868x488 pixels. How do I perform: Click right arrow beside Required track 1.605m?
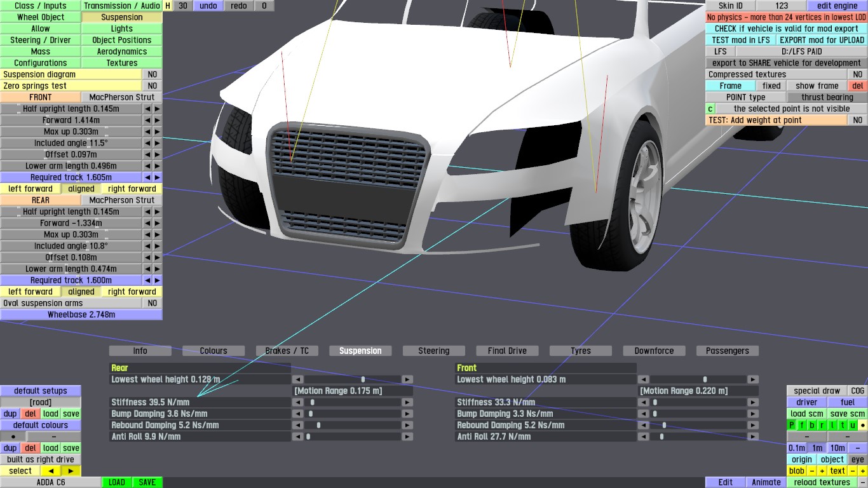coord(158,177)
